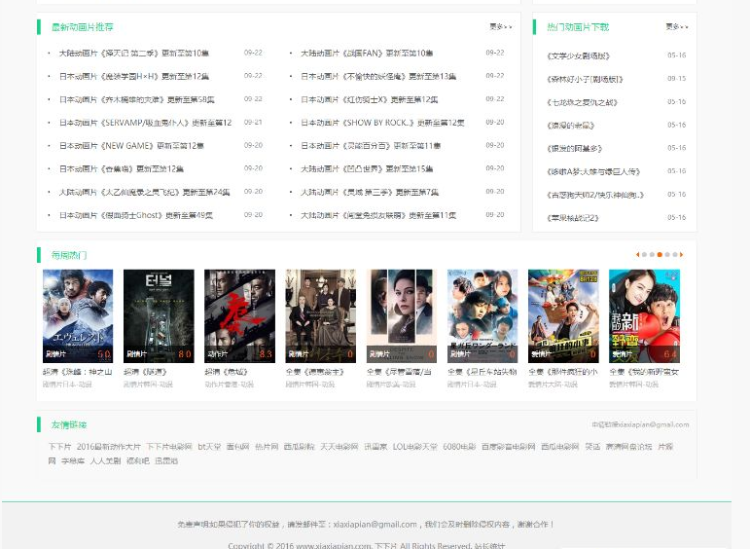
Task: Open anime entry 《凹凸世界》更新至第15集
Action: tap(367, 169)
